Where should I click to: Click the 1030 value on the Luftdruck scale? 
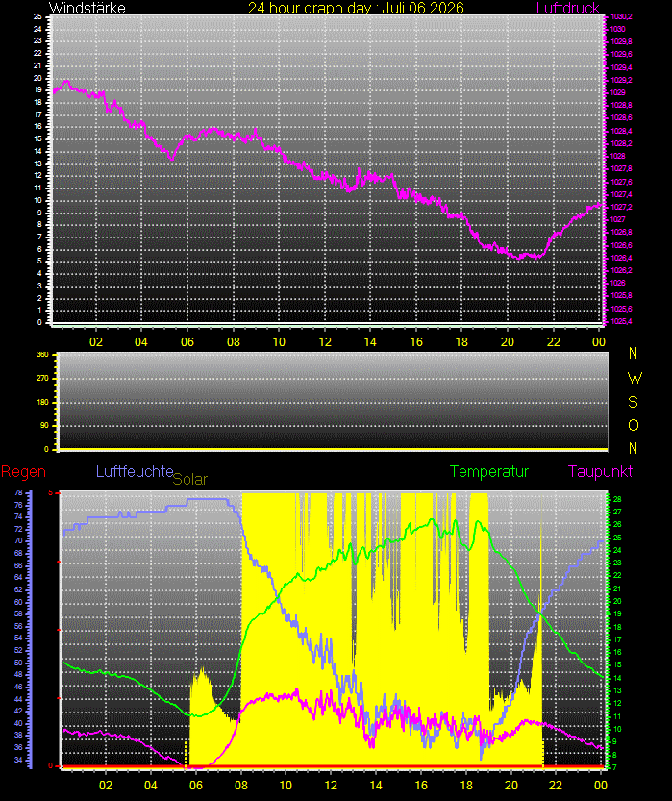[618, 29]
